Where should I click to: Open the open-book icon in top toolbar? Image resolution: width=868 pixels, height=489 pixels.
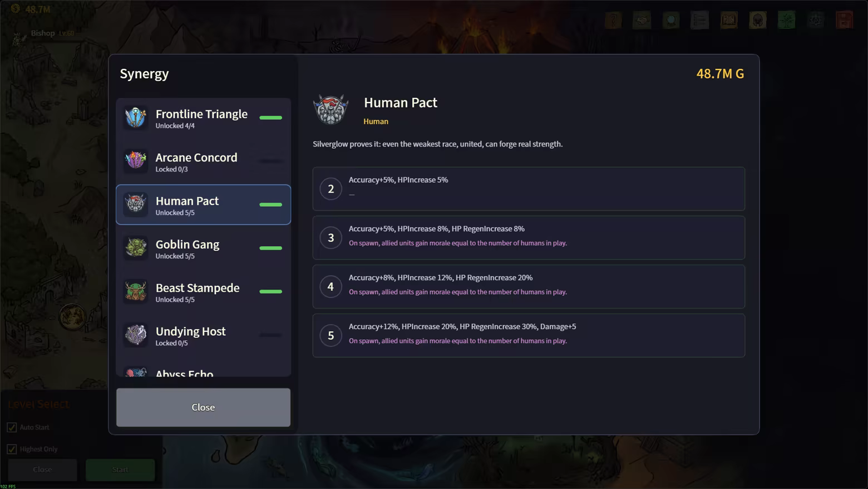pyautogui.click(x=729, y=21)
